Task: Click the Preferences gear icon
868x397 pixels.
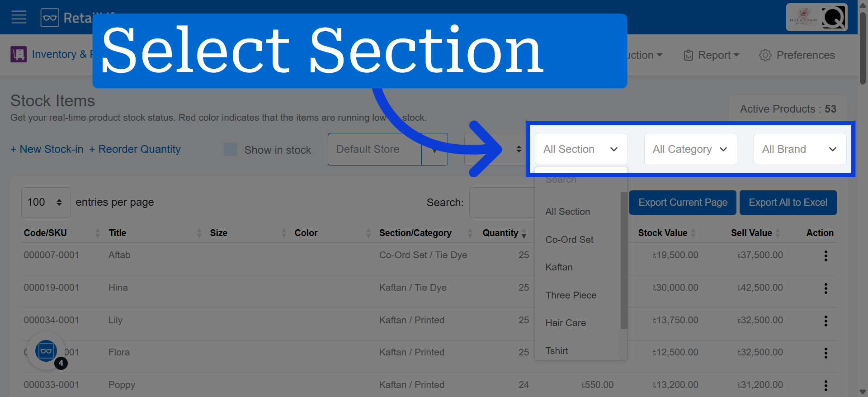Action: (765, 55)
